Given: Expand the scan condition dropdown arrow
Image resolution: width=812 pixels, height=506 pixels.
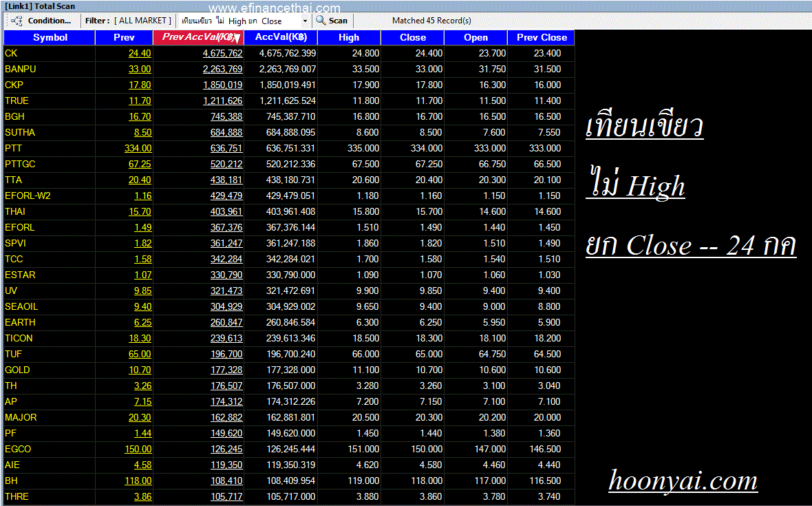Looking at the screenshot, I should pyautogui.click(x=305, y=21).
